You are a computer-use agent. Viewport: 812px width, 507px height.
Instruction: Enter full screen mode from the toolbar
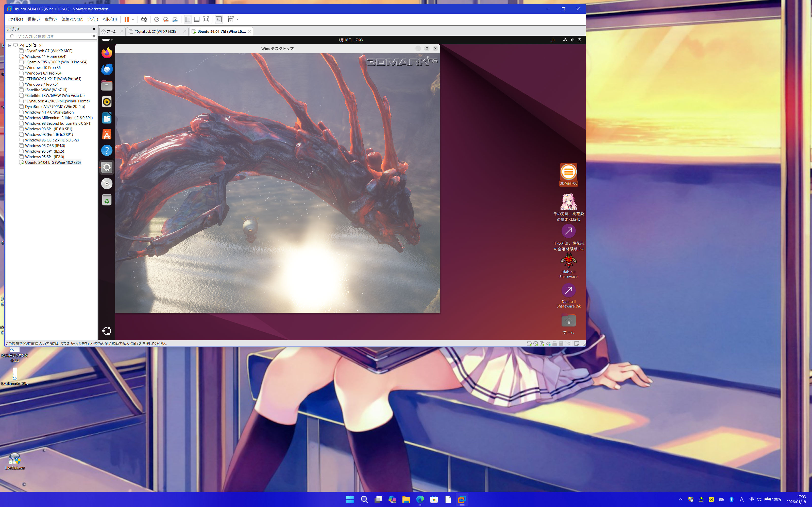click(206, 20)
